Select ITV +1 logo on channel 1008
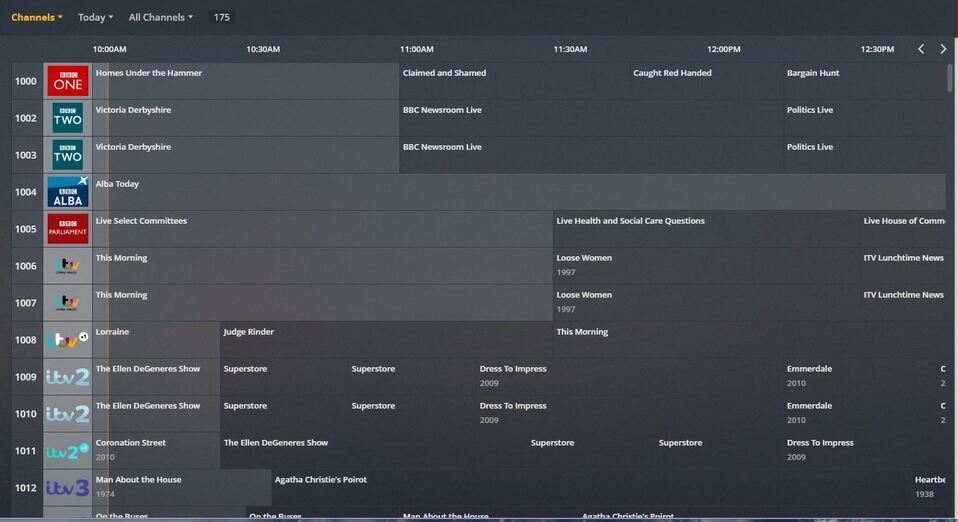Image resolution: width=958 pixels, height=522 pixels. pyautogui.click(x=68, y=340)
